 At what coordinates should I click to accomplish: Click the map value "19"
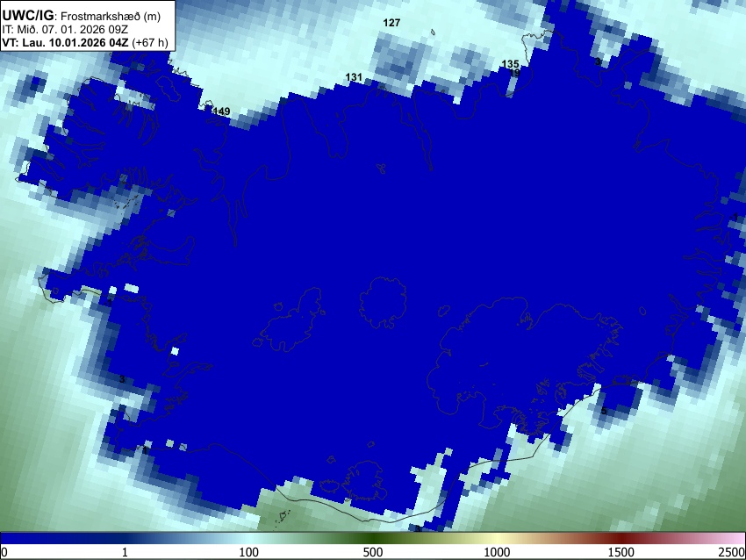(514, 73)
